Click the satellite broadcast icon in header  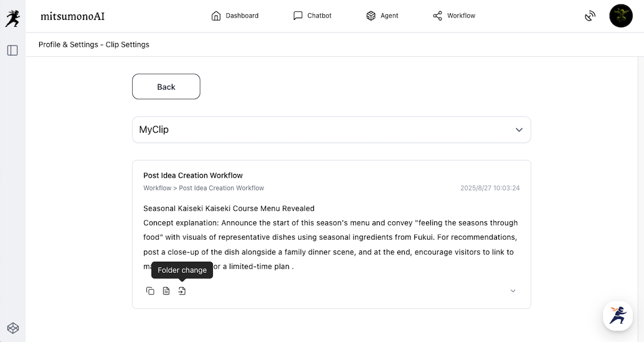click(590, 16)
